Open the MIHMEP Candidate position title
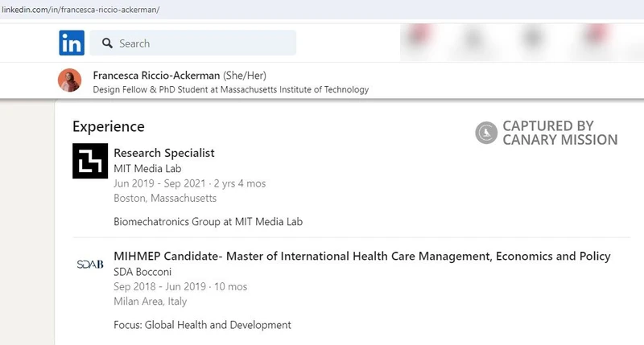644x345 pixels. (x=361, y=257)
